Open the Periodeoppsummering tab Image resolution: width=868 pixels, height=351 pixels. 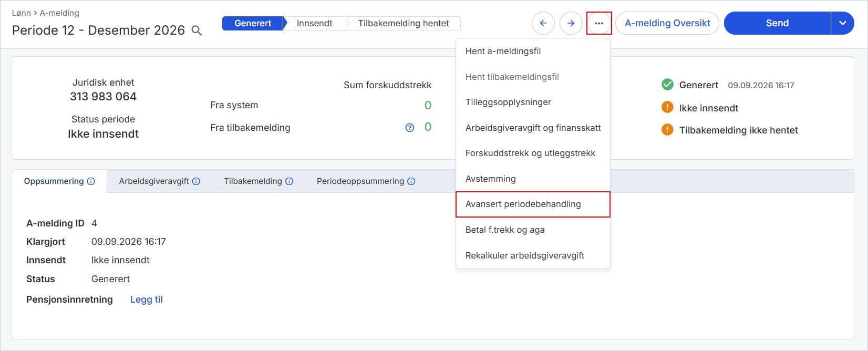(366, 181)
